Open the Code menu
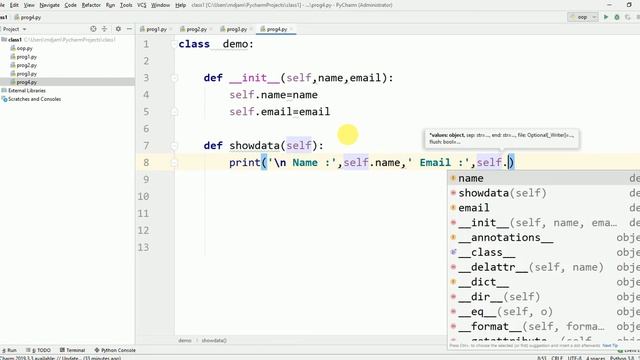640x360 pixels. tap(71, 5)
